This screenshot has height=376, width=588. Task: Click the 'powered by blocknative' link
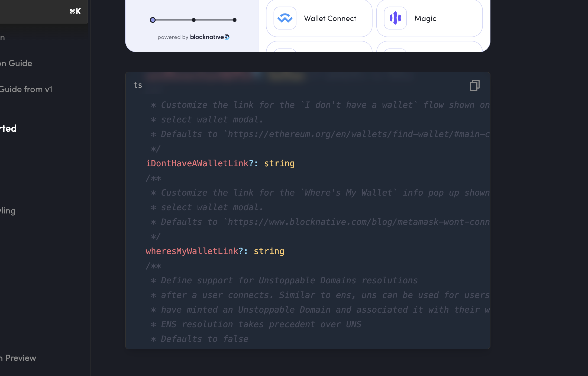[x=193, y=37]
